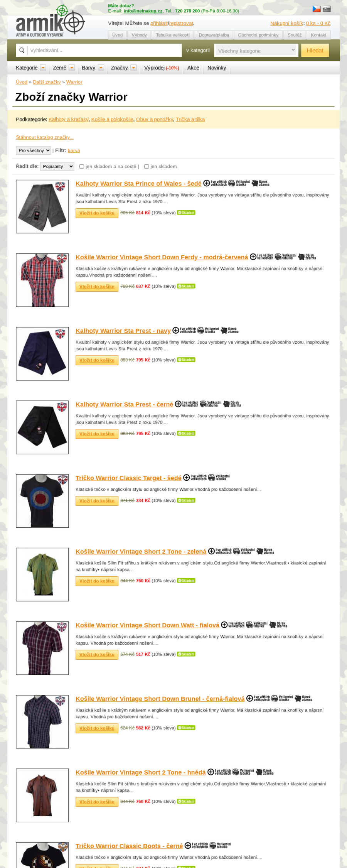347x868 pixels.
Task: Click free gift icon on Košile Ferdy
Action: pyautogui.click(x=307, y=257)
